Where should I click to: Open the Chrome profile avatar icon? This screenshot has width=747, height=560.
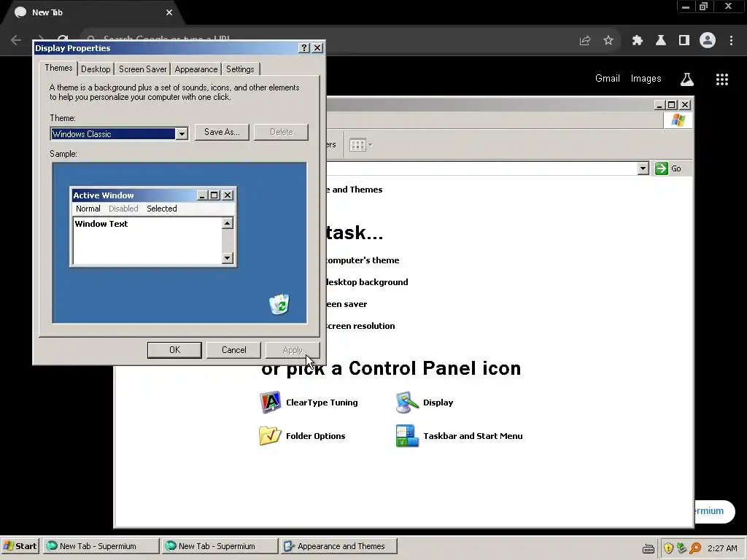tap(708, 41)
